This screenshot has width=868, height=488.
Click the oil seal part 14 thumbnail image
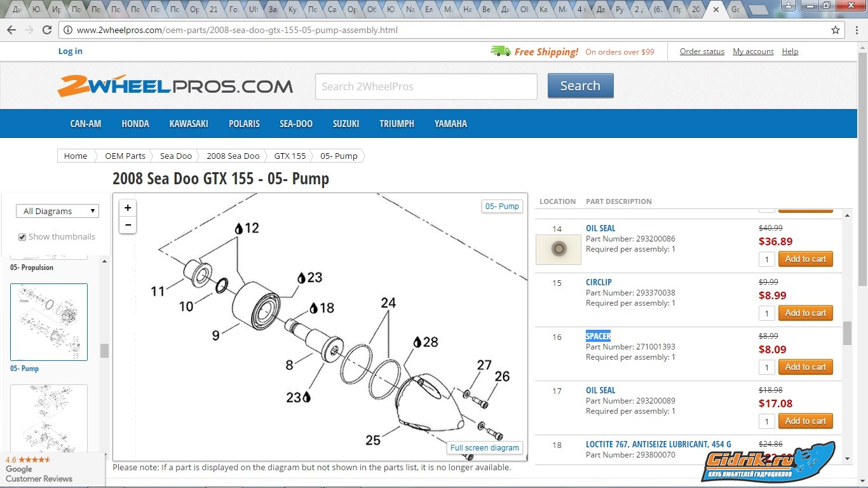click(559, 249)
